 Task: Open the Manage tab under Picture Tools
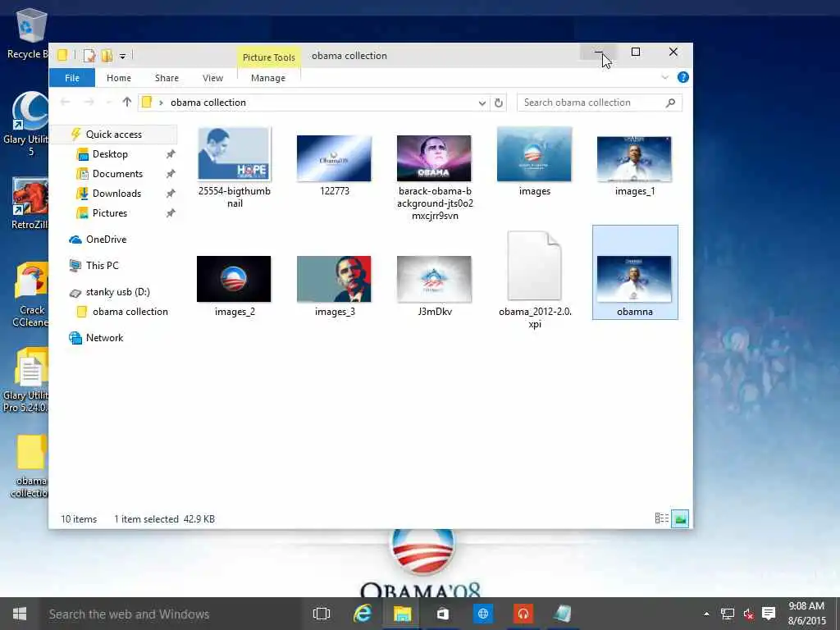(268, 78)
